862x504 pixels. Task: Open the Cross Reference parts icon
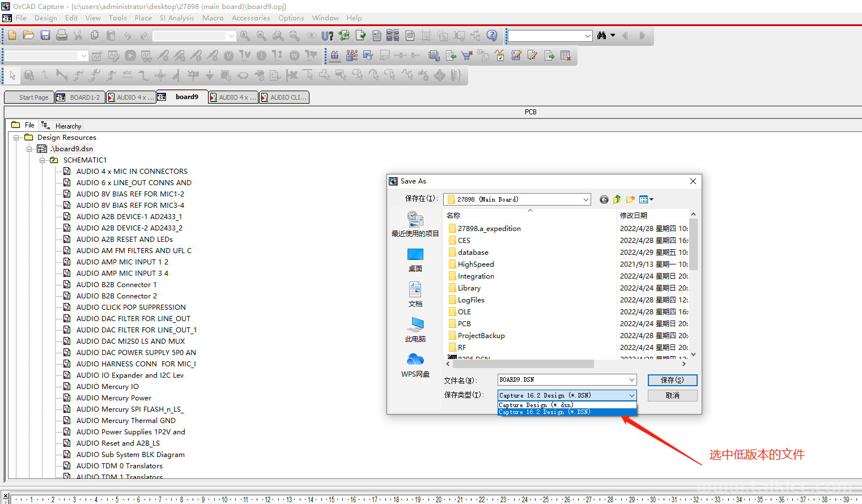point(393,35)
